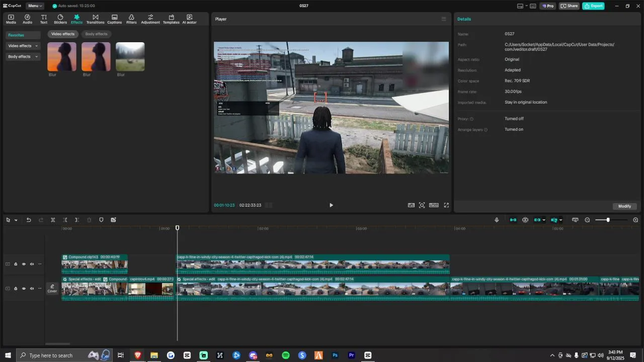This screenshot has width=644, height=362.
Task: Choose the third grassy Blur effect thumbnail
Action: (x=130, y=56)
